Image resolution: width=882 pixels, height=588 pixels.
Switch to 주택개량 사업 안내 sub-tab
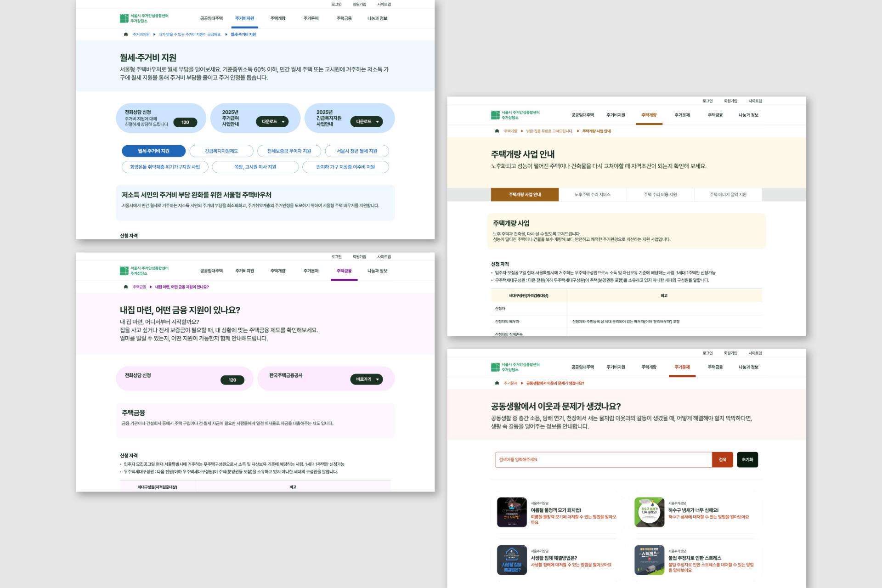click(x=525, y=195)
